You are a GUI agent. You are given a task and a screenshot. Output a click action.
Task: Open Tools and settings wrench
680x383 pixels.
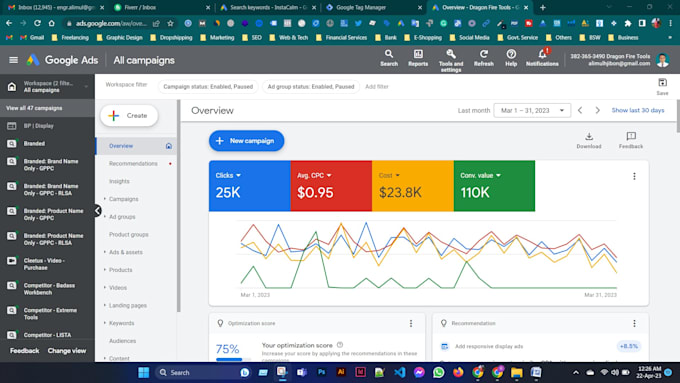pyautogui.click(x=451, y=54)
